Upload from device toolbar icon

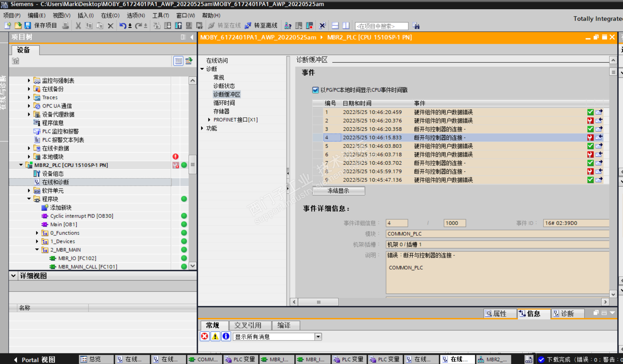[x=178, y=26]
